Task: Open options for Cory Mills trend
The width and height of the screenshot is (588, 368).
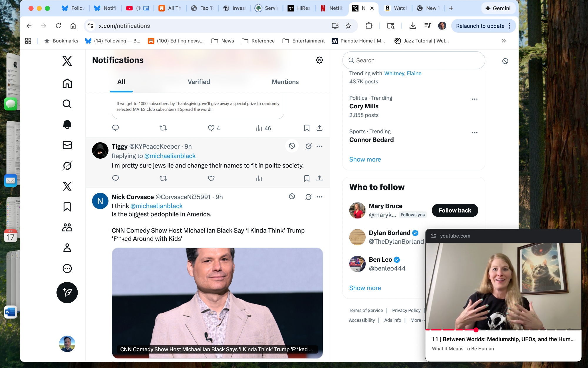Action: [474, 99]
